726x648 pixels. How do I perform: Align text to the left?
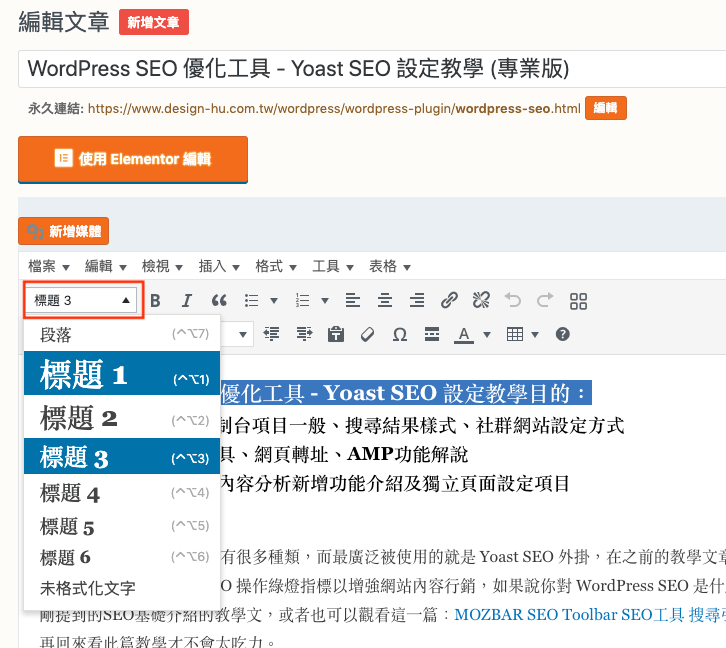pyautogui.click(x=353, y=301)
